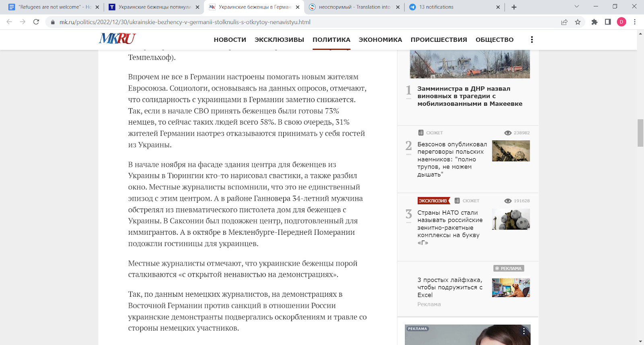Click the РЕКЛАМА label above Excel ad
The image size is (644, 345).
coord(509,268)
